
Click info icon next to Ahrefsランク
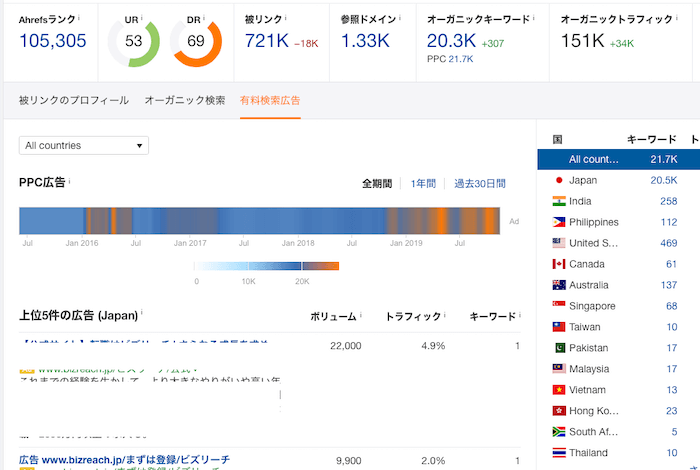click(79, 17)
